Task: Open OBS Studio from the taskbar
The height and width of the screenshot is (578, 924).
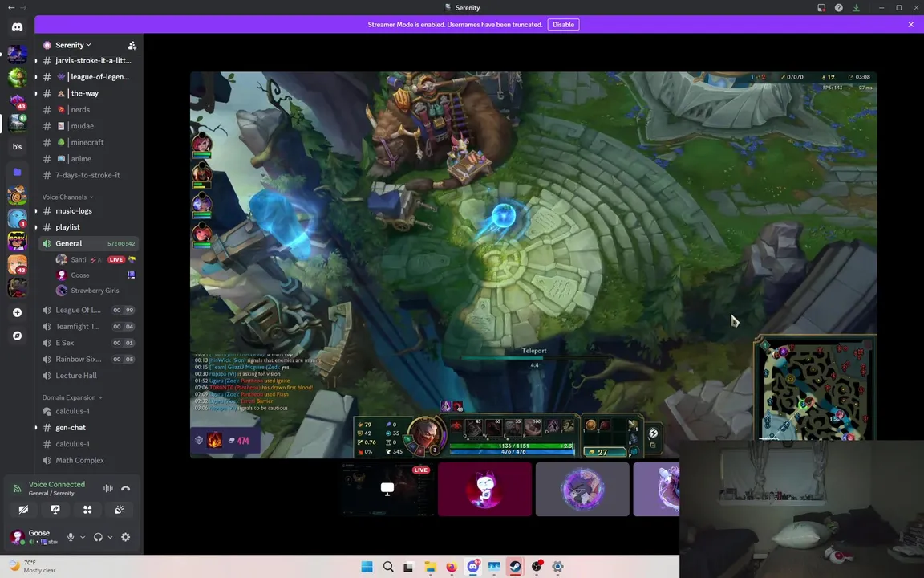Action: pyautogui.click(x=537, y=567)
